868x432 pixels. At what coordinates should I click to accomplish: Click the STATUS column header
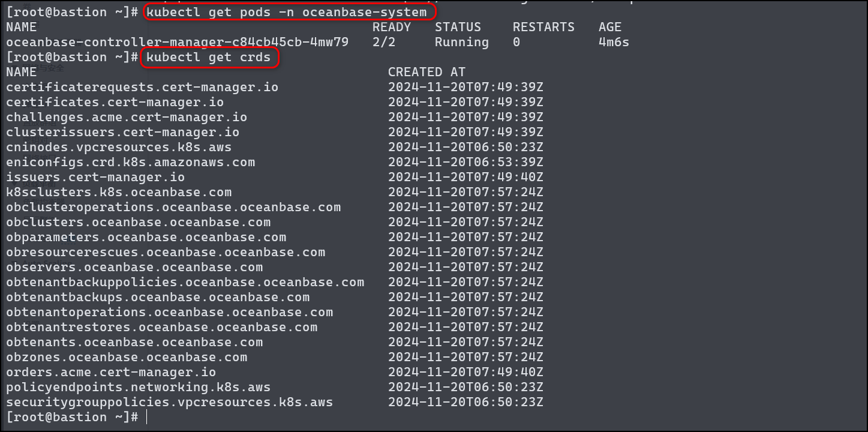pos(458,27)
